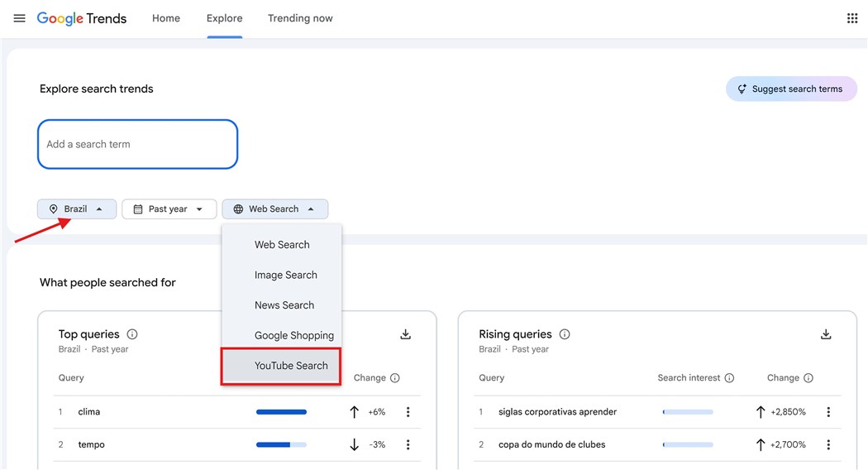The width and height of the screenshot is (868, 470).
Task: Click the tempo search interest bar
Action: coord(281,444)
